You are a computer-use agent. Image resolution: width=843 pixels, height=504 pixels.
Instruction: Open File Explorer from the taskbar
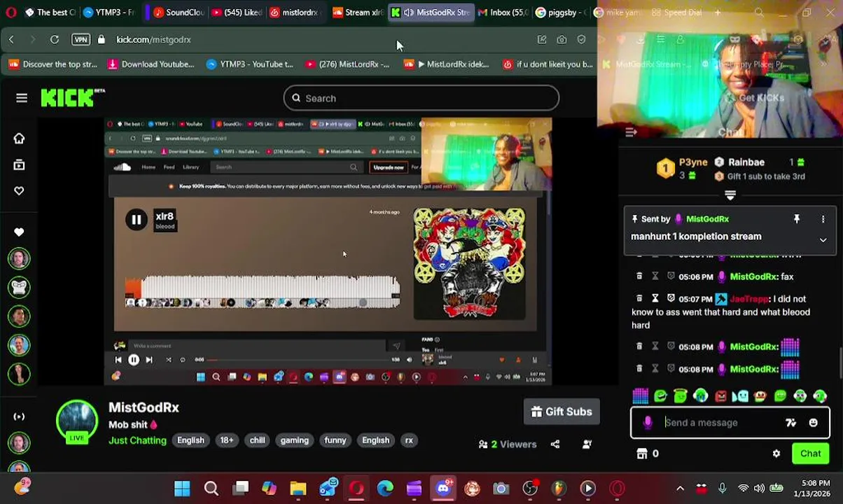(x=298, y=488)
